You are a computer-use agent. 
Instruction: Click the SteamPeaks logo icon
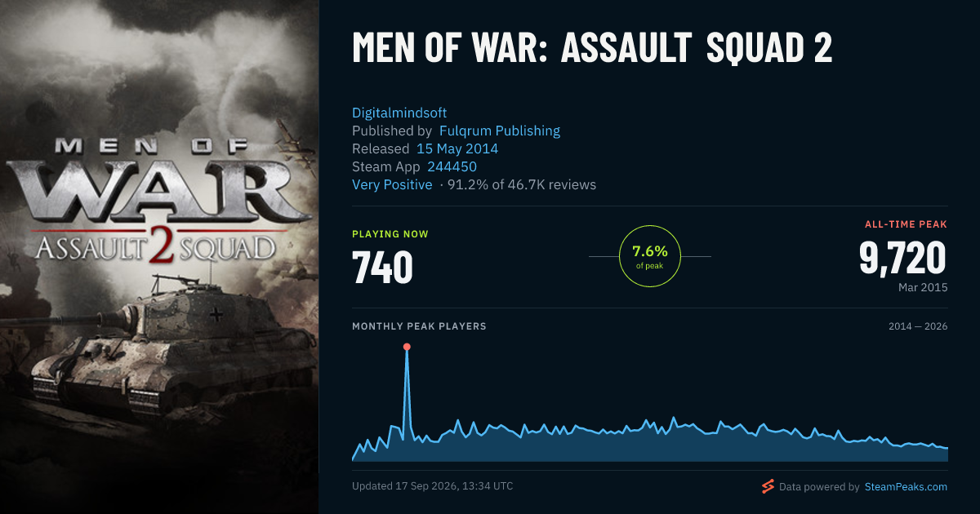coord(768,486)
